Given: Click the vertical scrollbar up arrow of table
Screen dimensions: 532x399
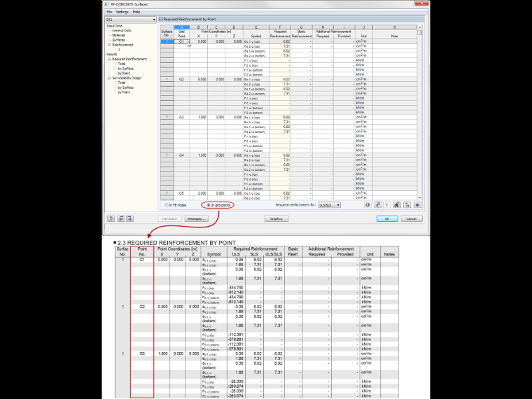Looking at the screenshot, I should point(420,27).
